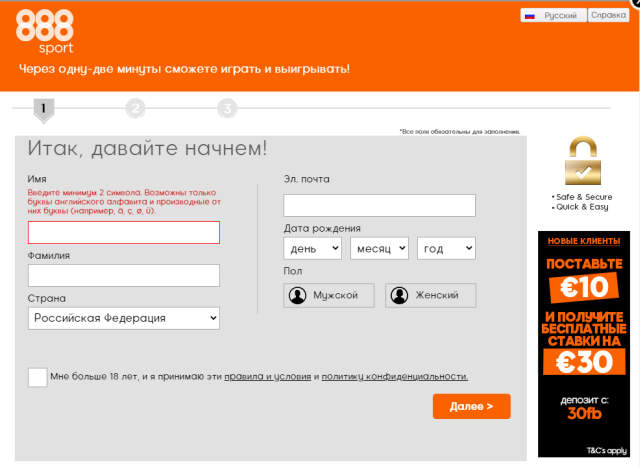The height and width of the screenshot is (467, 640).
Task: Focus the Эл. почта email field
Action: coord(380,205)
